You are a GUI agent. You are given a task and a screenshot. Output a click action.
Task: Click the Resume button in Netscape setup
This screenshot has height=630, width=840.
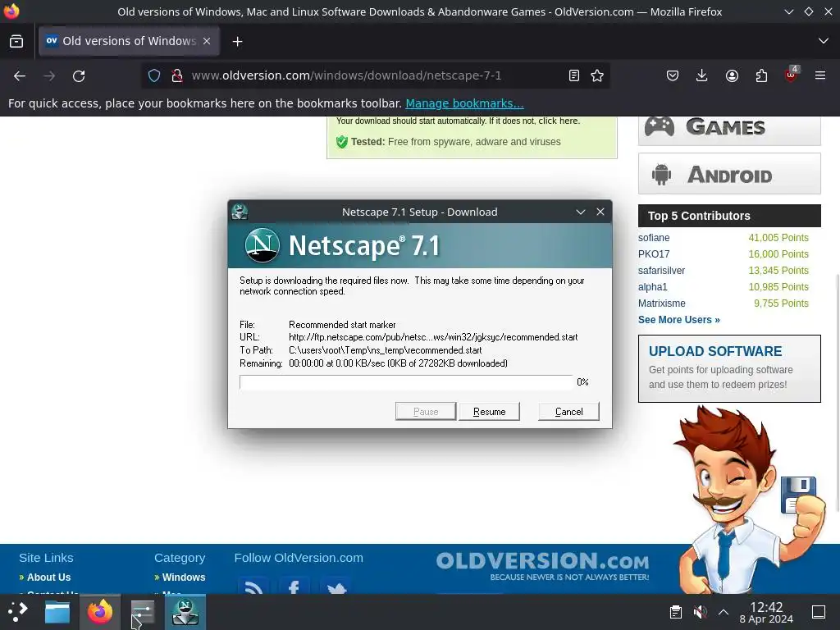(x=489, y=412)
